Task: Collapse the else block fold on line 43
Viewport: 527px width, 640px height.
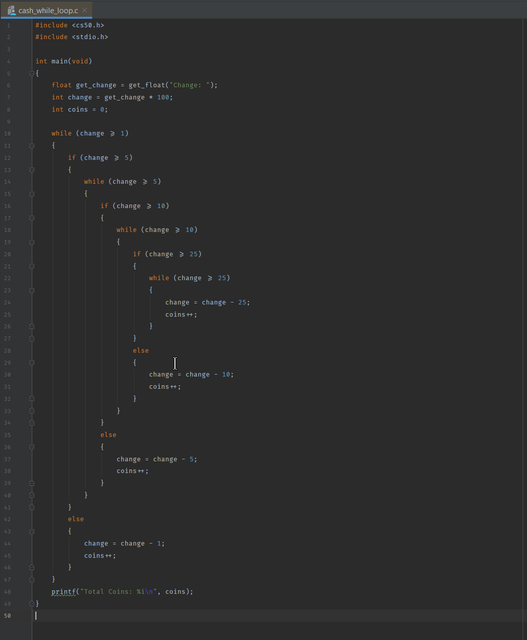Action: [x=31, y=531]
